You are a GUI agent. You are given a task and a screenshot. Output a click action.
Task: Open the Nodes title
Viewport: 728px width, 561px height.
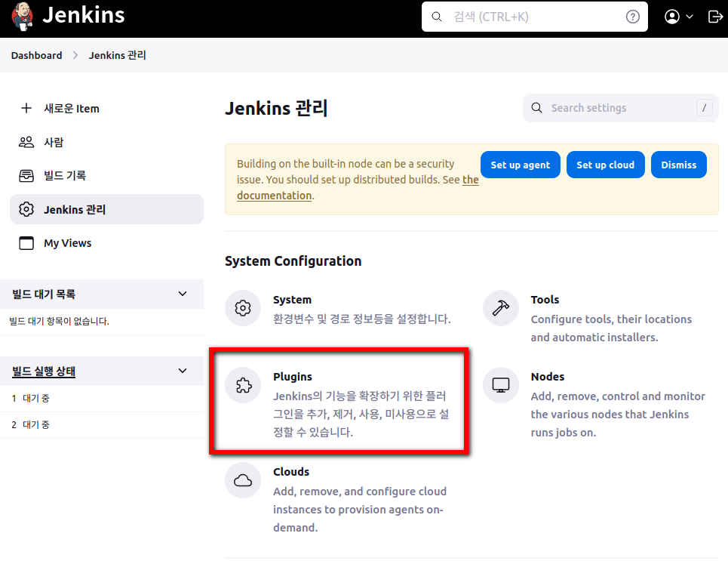coord(548,377)
